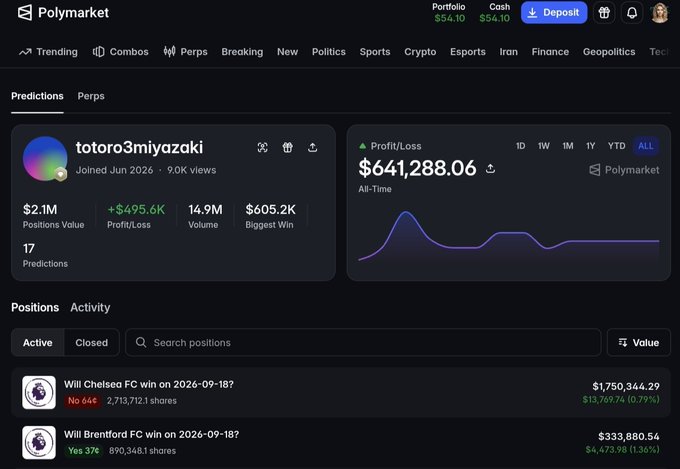Open the Breaking category
The width and height of the screenshot is (680, 469).
[242, 52]
